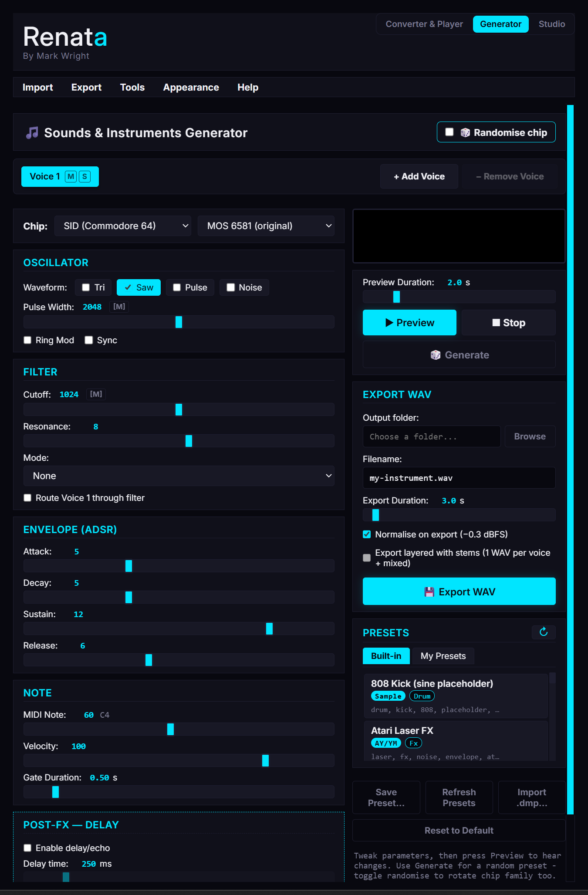Viewport: 588px width, 895px height.
Task: Click the Pulse Width [M] modulation icon
Action: (x=119, y=307)
